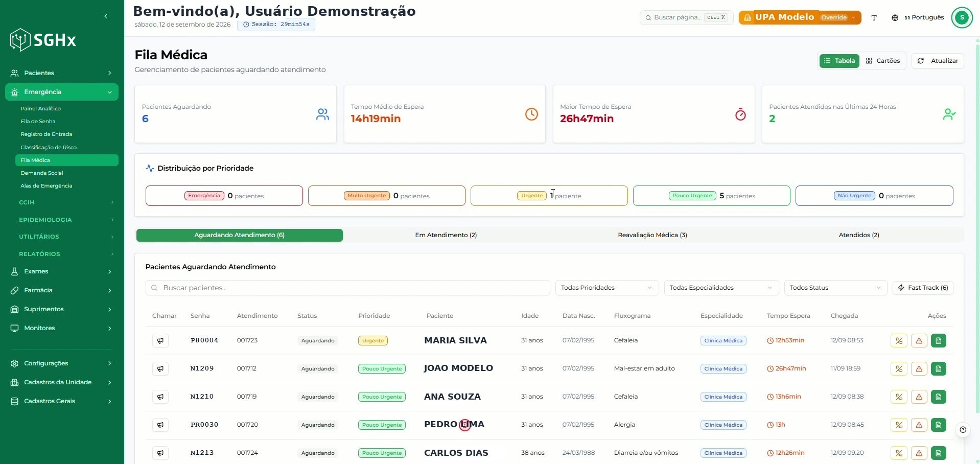The width and height of the screenshot is (980, 464).
Task: Open Demanda Social in sidebar
Action: pos(66,173)
